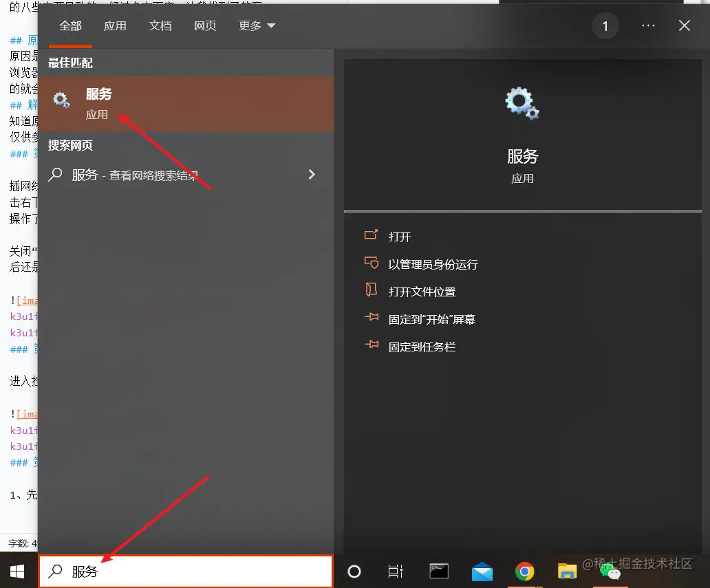710x588 pixels.
Task: Open 服务 web search results
Action: 186,175
